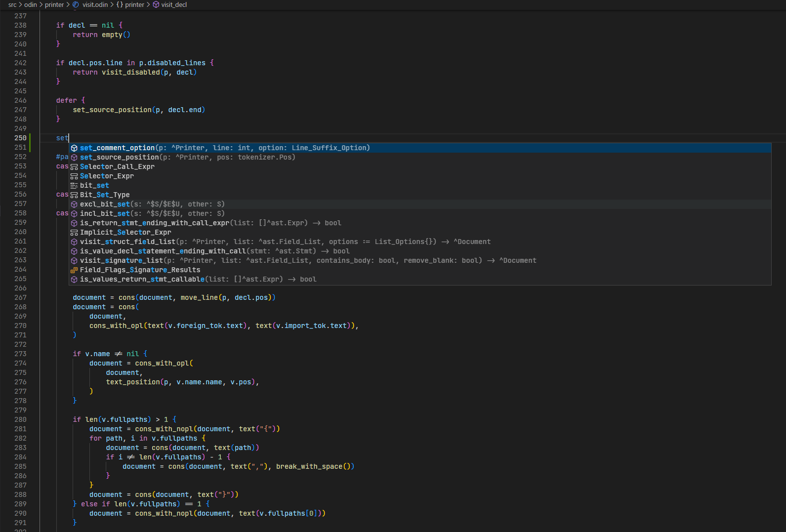Select is_values_return_stmt_callable from suggestions
This screenshot has height=532, width=786.
click(142, 280)
